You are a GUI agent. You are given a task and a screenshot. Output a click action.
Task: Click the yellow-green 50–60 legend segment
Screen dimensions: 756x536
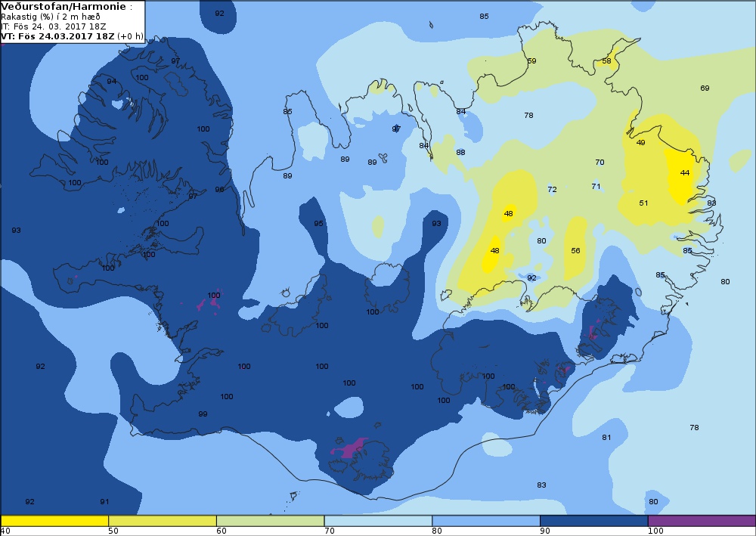point(163,521)
